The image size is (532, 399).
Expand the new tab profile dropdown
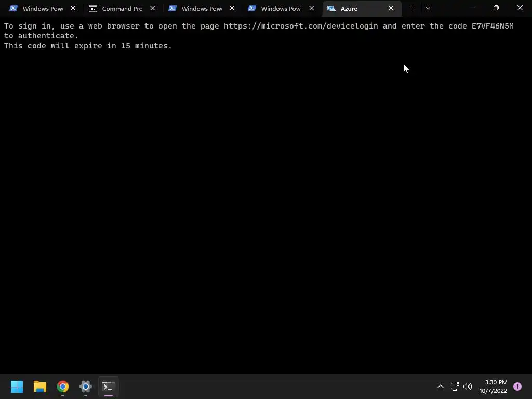(428, 8)
